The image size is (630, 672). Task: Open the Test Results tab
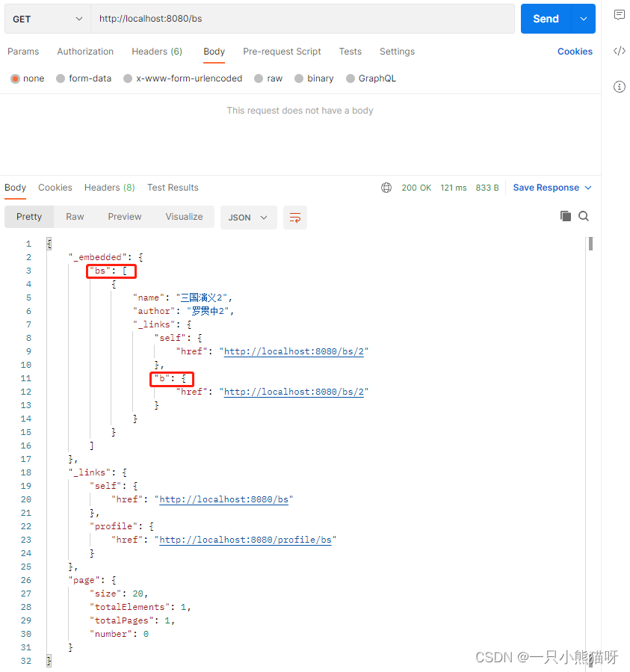pyautogui.click(x=173, y=188)
